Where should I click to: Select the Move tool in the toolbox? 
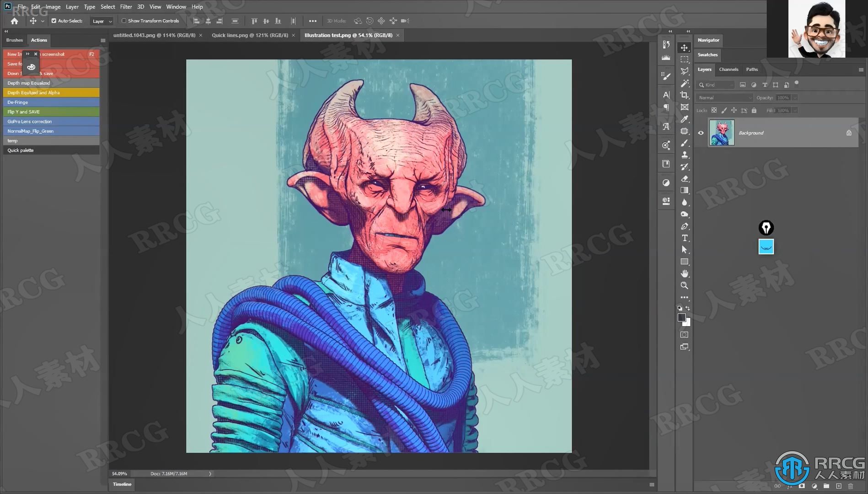pos(684,48)
